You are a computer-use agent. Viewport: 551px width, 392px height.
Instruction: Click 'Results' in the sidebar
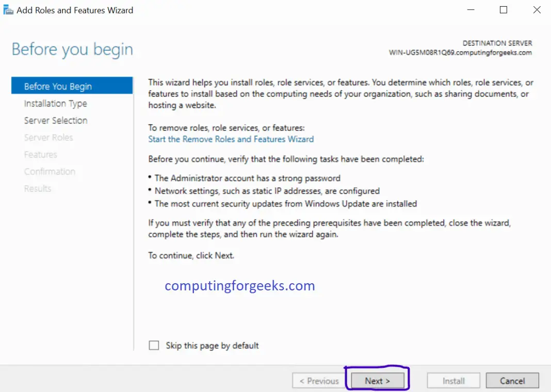pyautogui.click(x=37, y=188)
